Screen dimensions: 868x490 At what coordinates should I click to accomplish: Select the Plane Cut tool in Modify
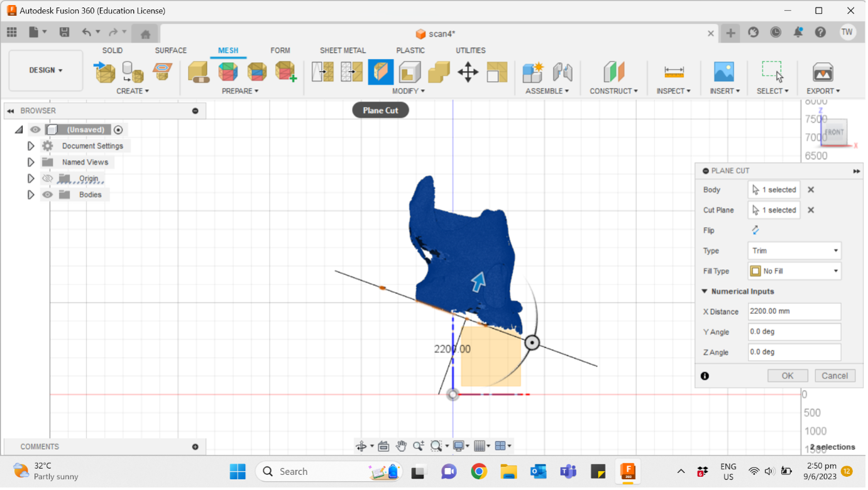pos(381,72)
